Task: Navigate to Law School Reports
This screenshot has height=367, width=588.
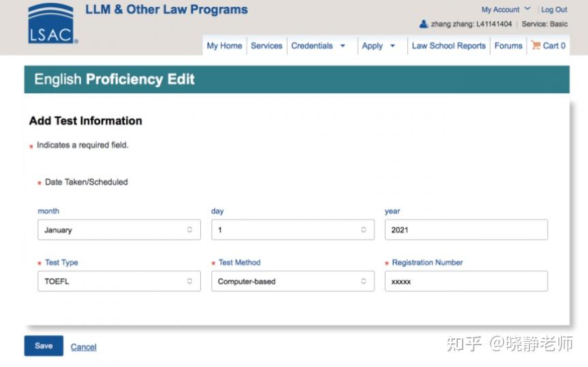Action: [x=448, y=46]
